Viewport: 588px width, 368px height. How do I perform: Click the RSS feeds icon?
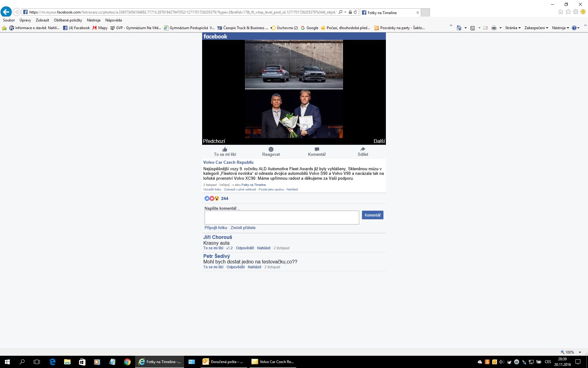coord(473,28)
